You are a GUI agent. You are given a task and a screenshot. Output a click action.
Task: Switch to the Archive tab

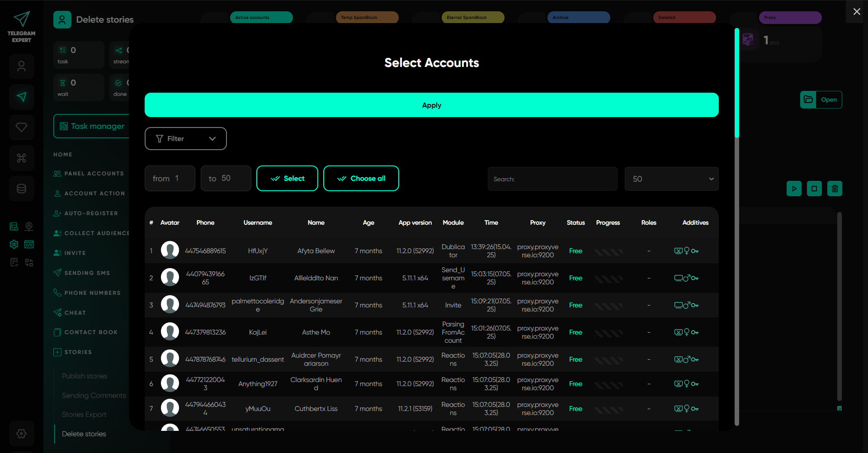point(579,18)
